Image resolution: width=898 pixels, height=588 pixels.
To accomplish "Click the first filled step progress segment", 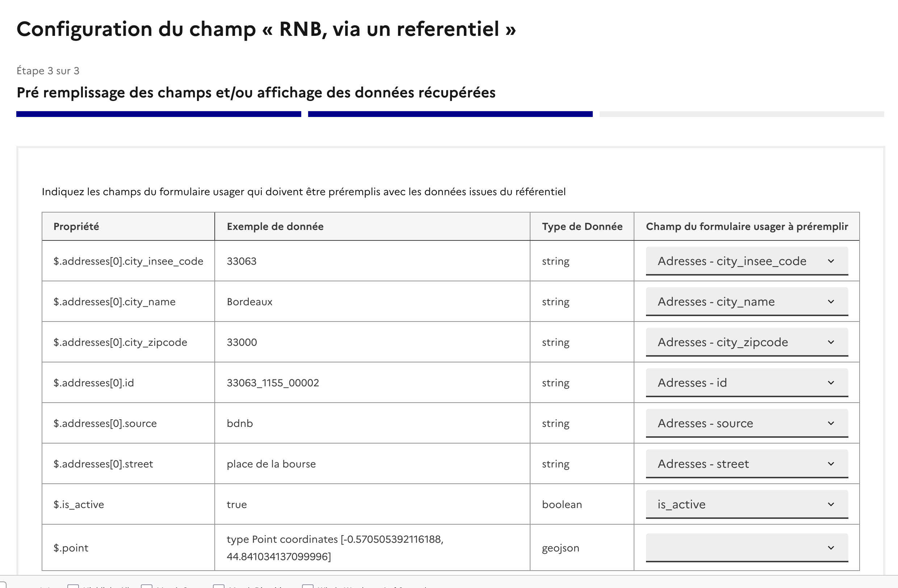I will [x=159, y=114].
